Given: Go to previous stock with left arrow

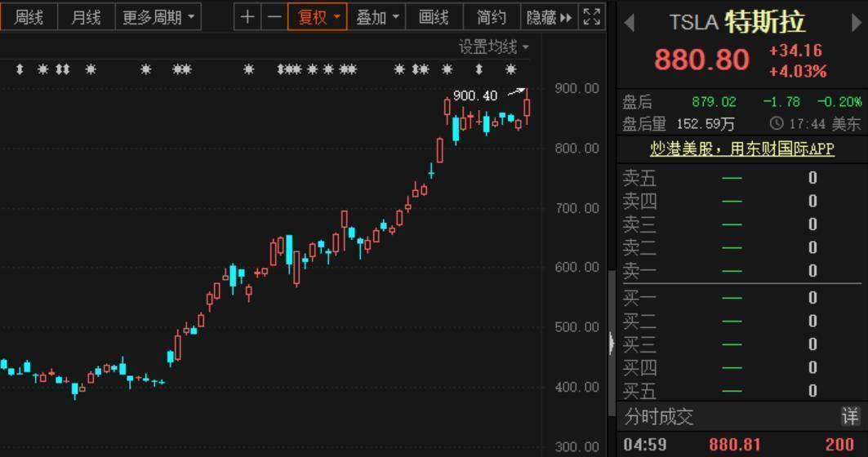Looking at the screenshot, I should point(629,23).
